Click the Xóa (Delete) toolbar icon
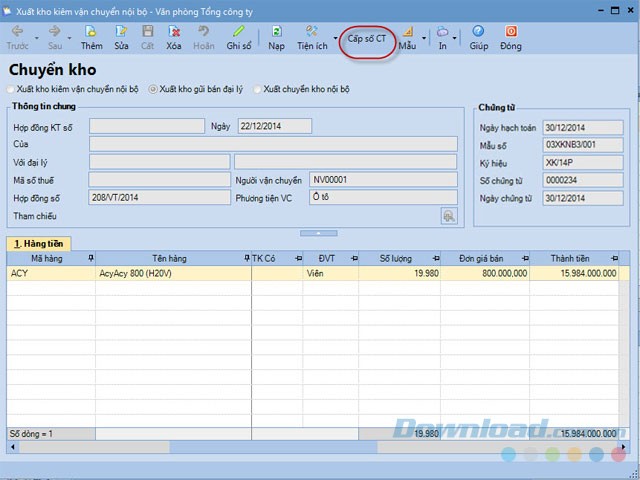The image size is (640, 480). click(174, 37)
